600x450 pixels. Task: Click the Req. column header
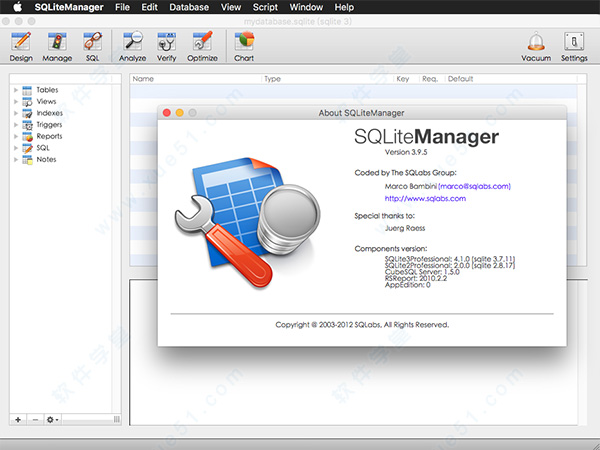click(430, 79)
